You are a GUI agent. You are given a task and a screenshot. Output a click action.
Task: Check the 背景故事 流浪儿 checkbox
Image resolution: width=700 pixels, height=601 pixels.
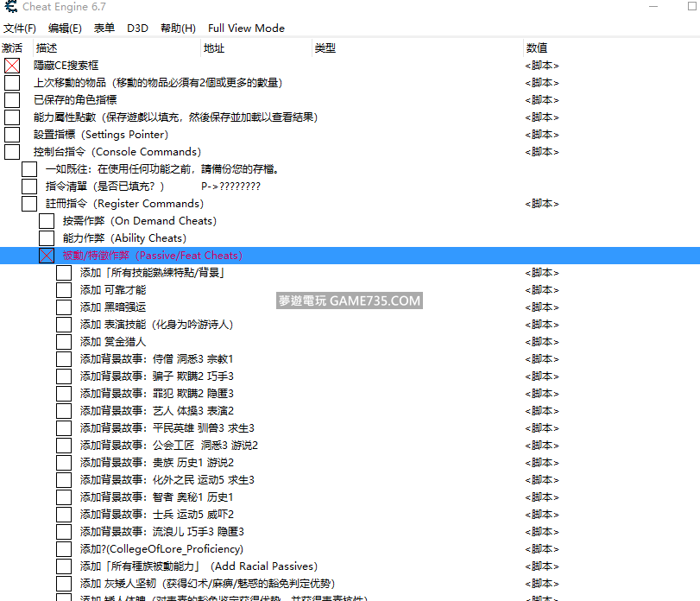click(x=64, y=532)
